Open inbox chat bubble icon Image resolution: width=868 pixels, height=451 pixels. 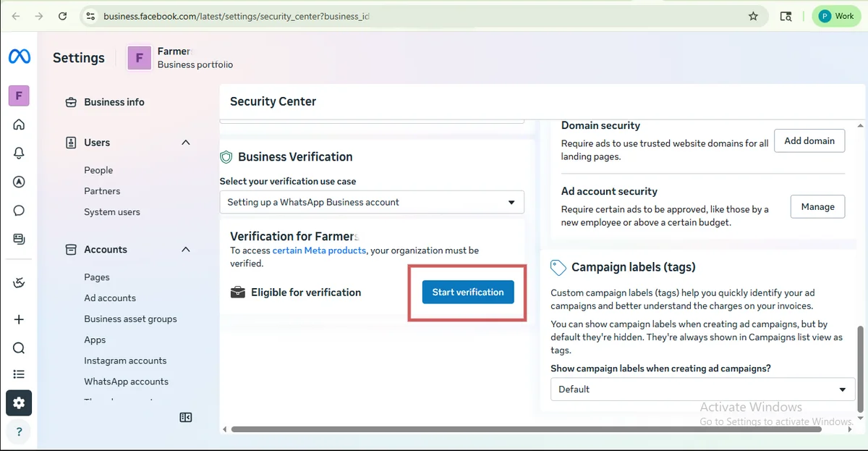(19, 211)
